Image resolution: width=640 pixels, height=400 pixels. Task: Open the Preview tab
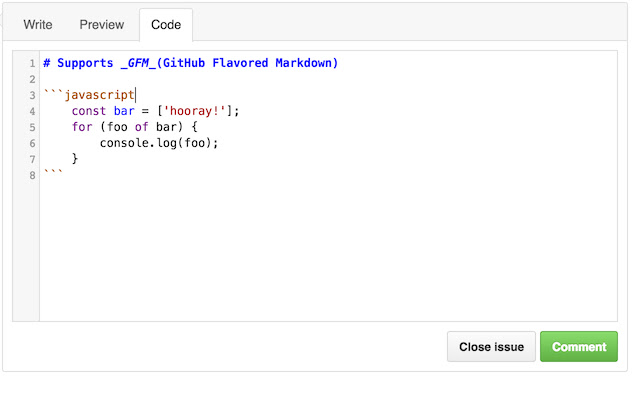click(x=102, y=25)
